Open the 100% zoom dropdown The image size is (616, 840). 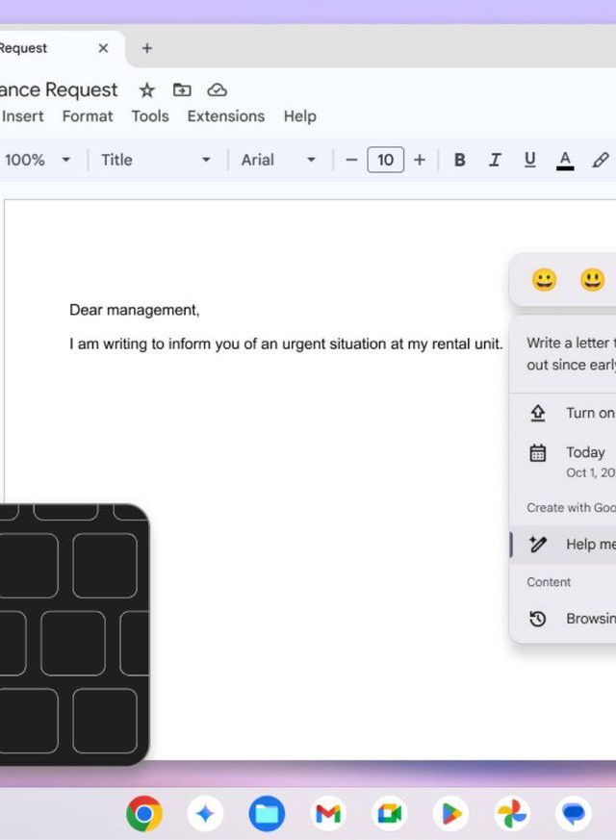tap(38, 160)
